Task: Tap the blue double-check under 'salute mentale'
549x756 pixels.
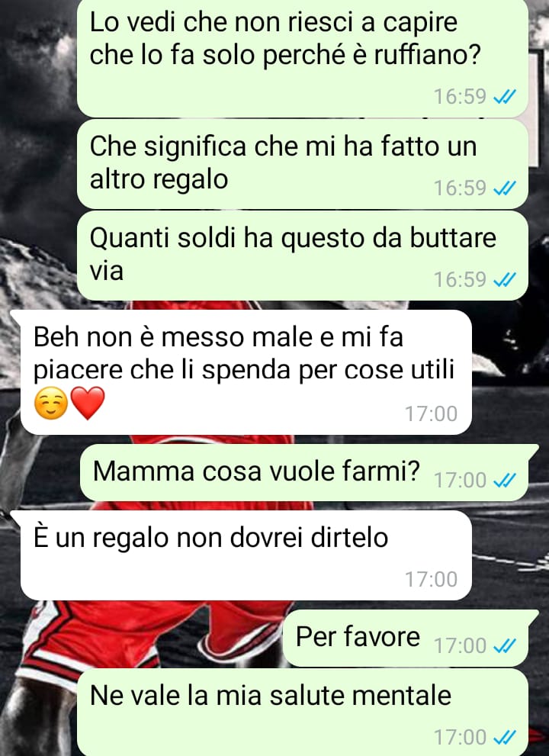Action: (505, 737)
